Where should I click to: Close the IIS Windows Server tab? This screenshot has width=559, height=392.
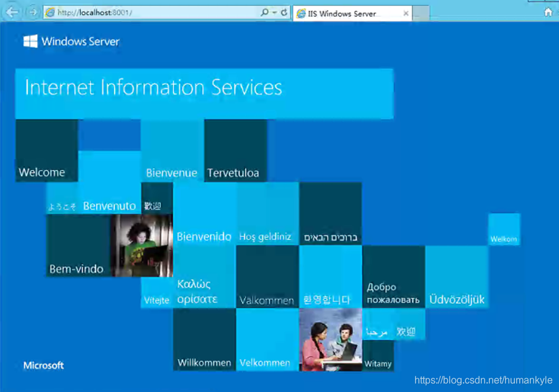click(x=406, y=14)
